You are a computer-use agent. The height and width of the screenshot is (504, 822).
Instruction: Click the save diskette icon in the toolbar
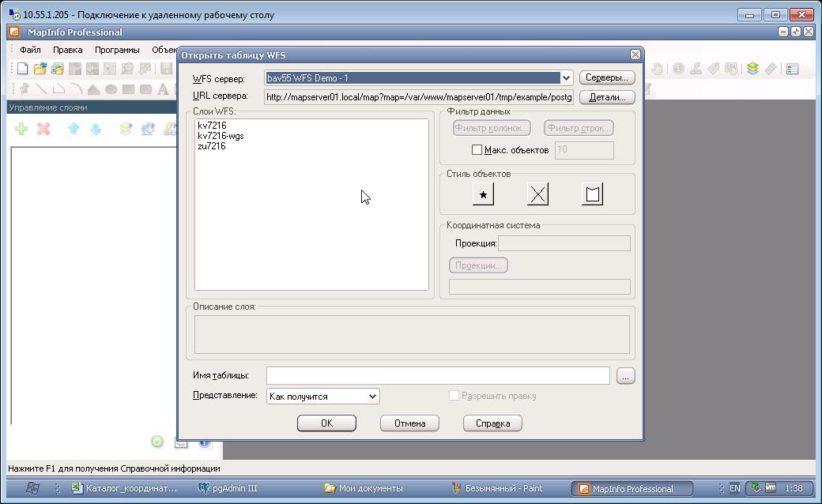click(x=166, y=69)
